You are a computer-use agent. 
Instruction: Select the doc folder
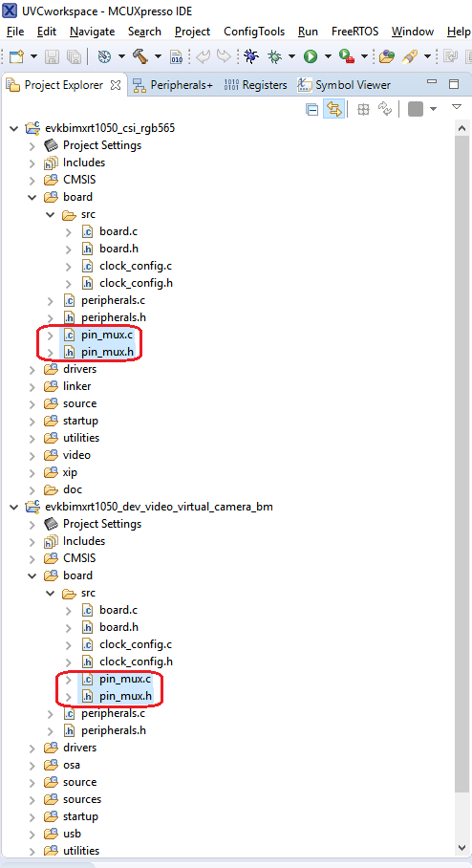coord(73,489)
